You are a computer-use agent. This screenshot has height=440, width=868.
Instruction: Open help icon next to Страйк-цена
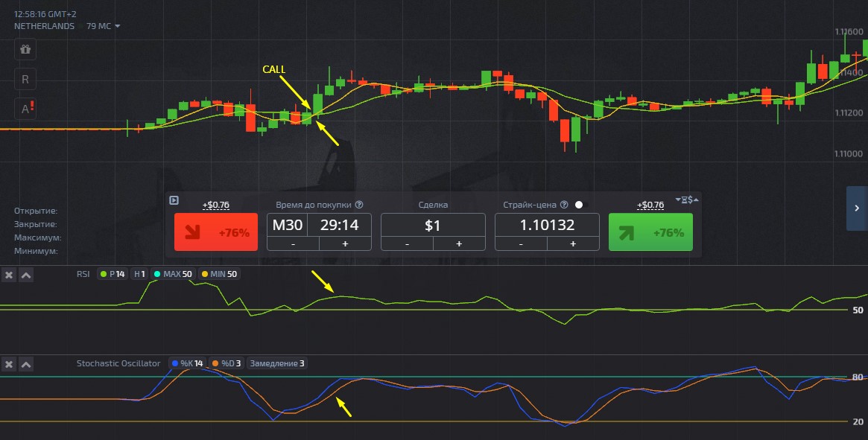(x=564, y=205)
